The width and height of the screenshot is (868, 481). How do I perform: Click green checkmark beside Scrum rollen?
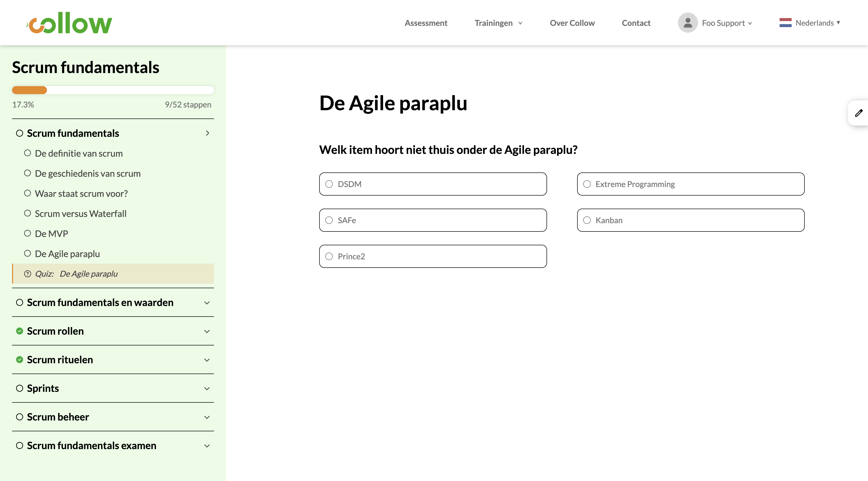tap(20, 331)
